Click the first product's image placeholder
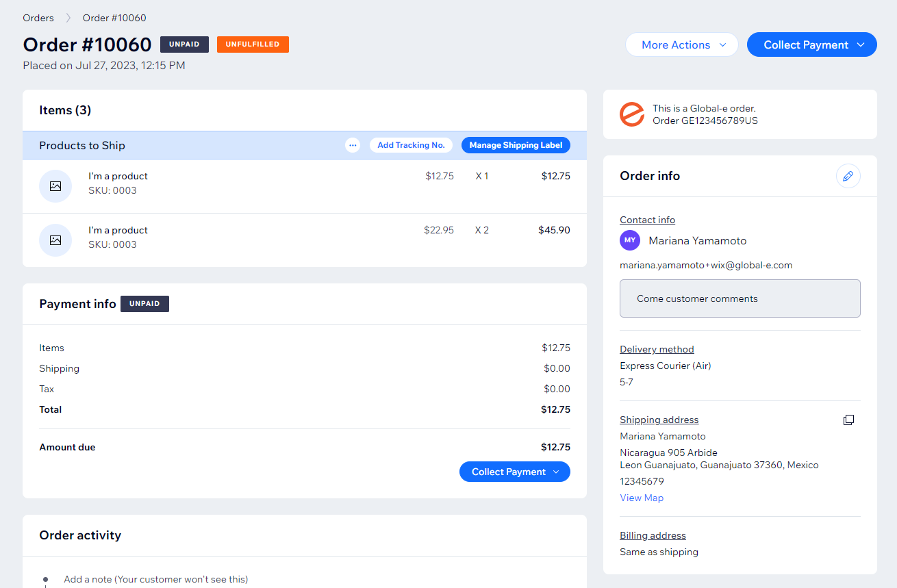Image resolution: width=897 pixels, height=588 pixels. tap(55, 186)
